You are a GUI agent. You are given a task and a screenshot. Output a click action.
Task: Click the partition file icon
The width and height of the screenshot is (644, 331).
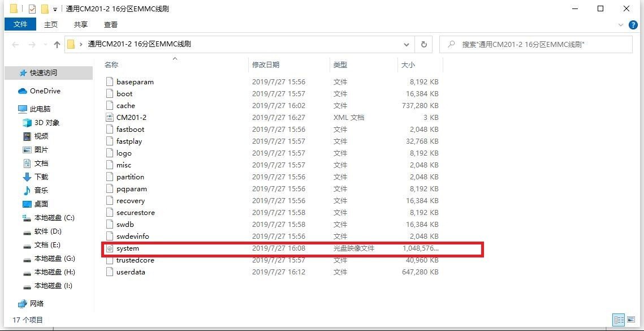click(109, 177)
